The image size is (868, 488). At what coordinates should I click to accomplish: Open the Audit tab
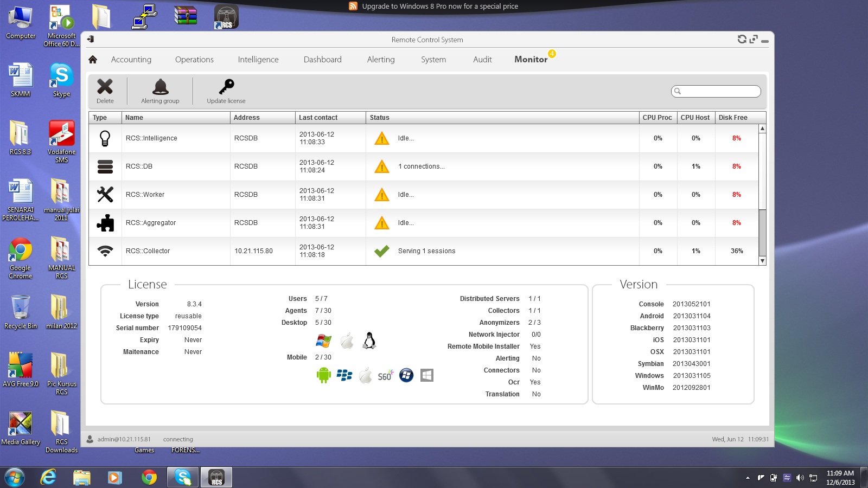[x=482, y=60]
